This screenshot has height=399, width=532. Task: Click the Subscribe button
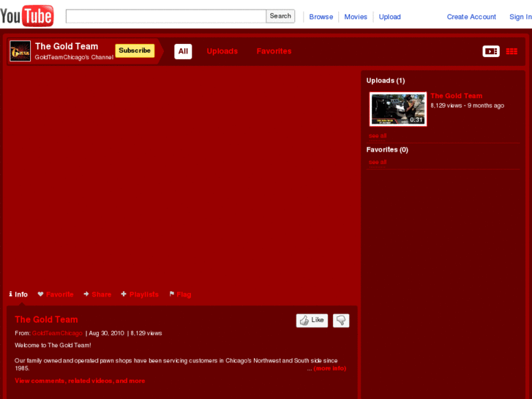[x=135, y=51]
